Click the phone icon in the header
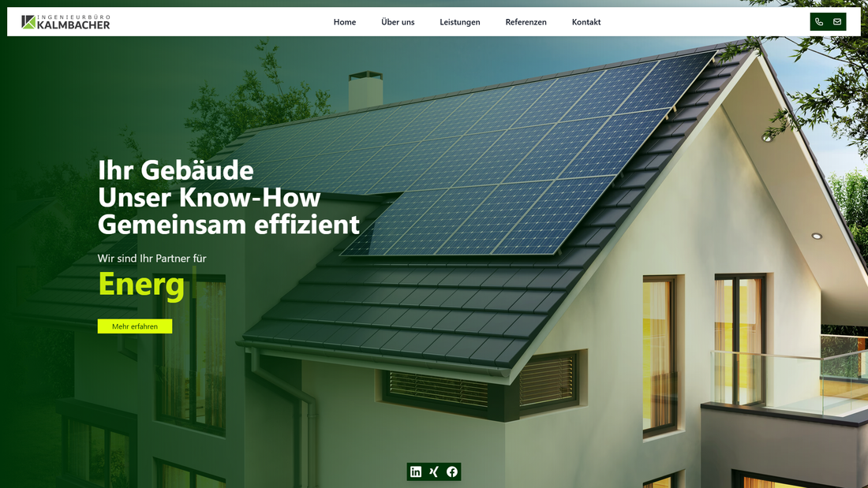868x488 pixels. [x=819, y=22]
